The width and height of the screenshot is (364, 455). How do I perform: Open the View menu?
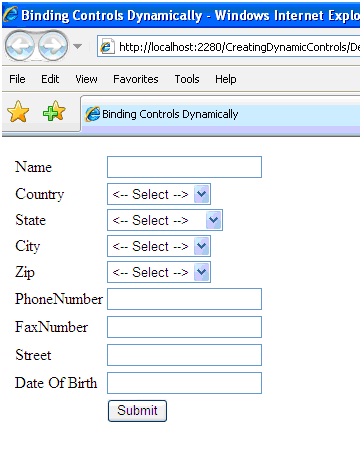point(86,79)
